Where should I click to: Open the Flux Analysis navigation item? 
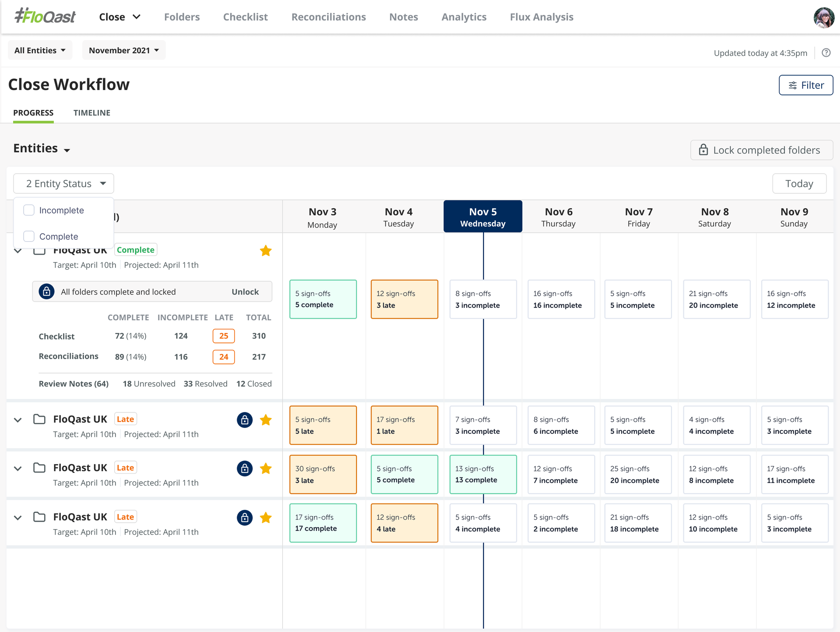tap(542, 17)
